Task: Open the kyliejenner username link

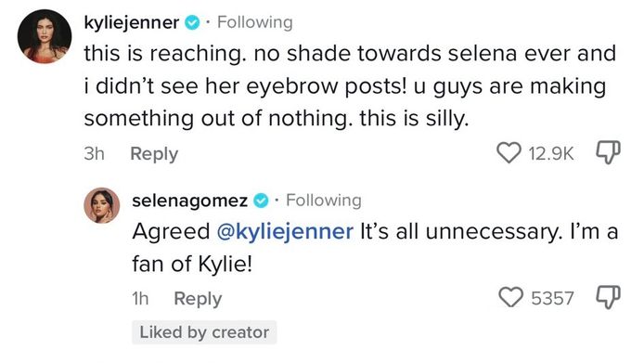Action: 132,22
